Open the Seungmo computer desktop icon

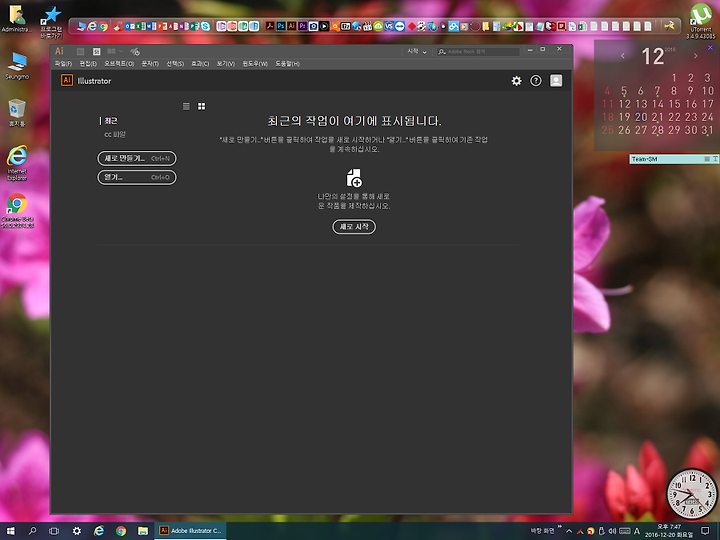17,66
